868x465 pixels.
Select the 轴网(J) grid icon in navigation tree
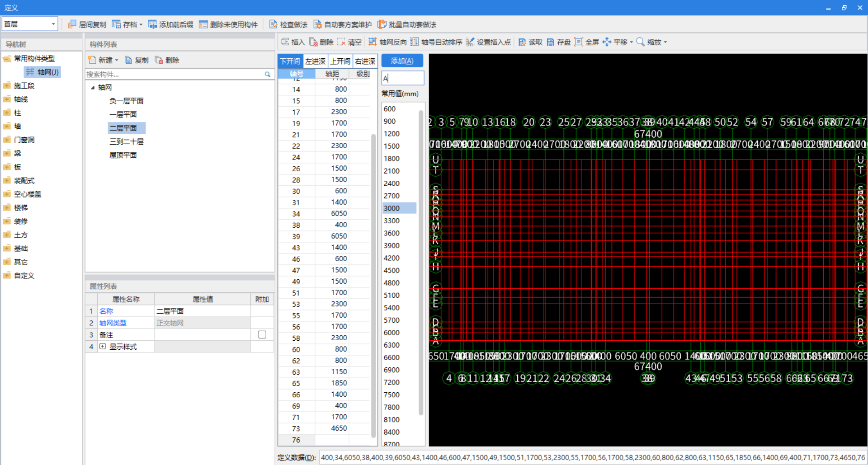(x=30, y=72)
